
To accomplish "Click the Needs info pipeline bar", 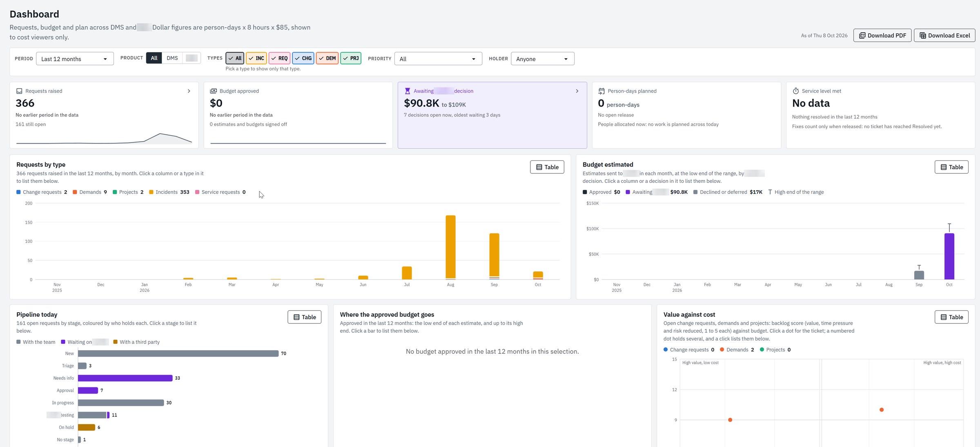I will (x=125, y=378).
